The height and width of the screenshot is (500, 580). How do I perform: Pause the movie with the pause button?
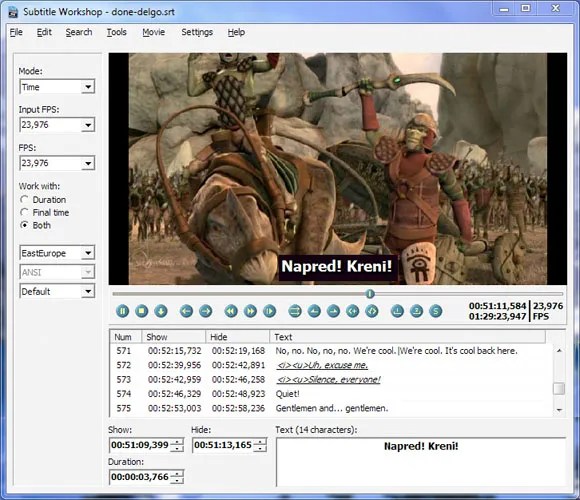point(122,311)
